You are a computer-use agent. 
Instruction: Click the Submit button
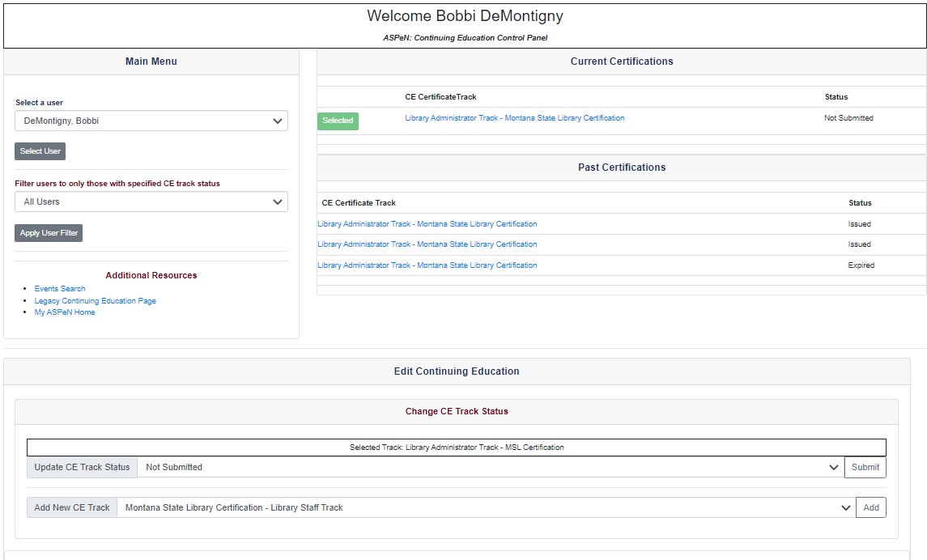pos(865,467)
